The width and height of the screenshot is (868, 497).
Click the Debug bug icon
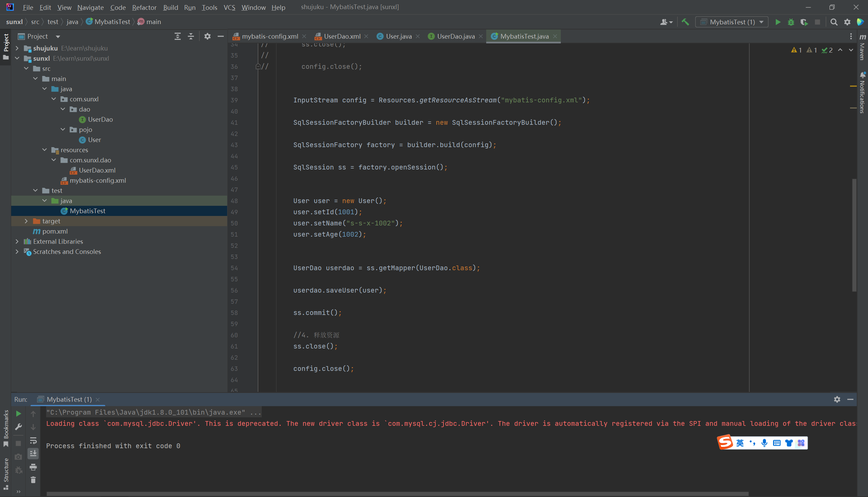(791, 22)
